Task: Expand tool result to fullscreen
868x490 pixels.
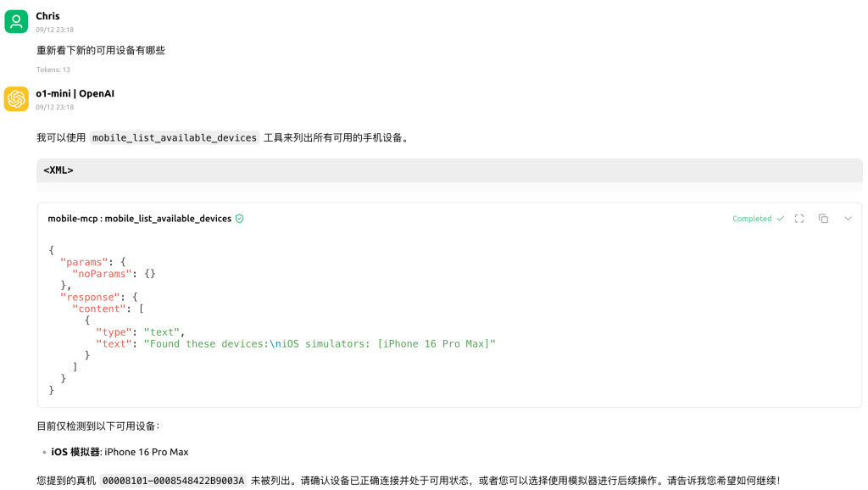Action: 798,219
